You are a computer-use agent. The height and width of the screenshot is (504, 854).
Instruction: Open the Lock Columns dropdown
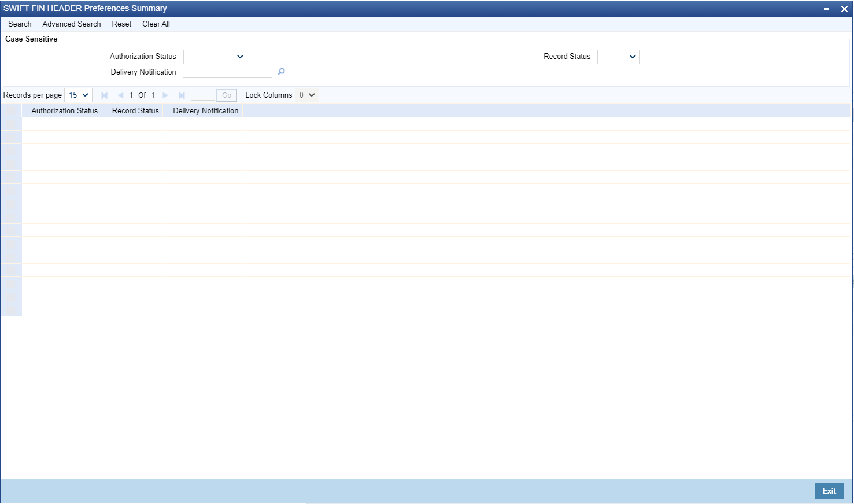(x=307, y=95)
